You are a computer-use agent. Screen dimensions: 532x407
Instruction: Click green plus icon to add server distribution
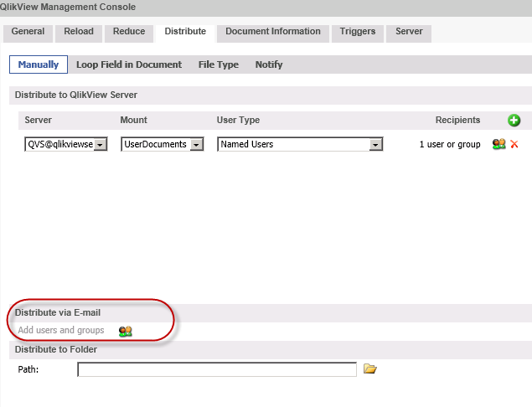(x=514, y=120)
